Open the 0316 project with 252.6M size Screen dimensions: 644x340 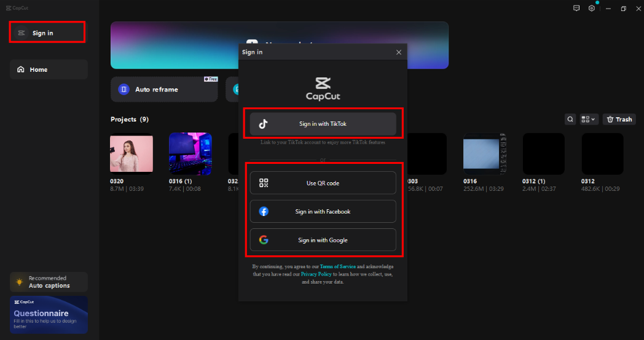click(485, 154)
